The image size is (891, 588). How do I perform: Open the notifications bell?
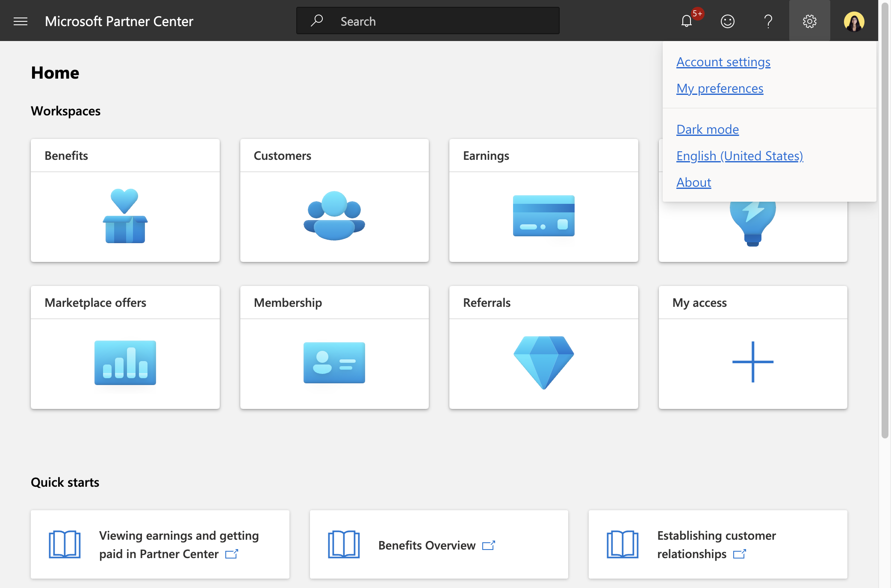coord(687,21)
